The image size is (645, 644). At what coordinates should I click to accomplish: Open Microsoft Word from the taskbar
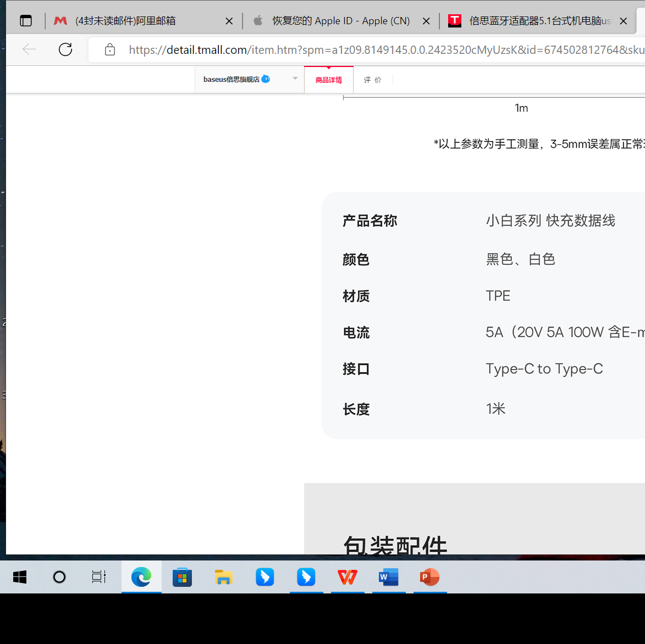tap(388, 577)
